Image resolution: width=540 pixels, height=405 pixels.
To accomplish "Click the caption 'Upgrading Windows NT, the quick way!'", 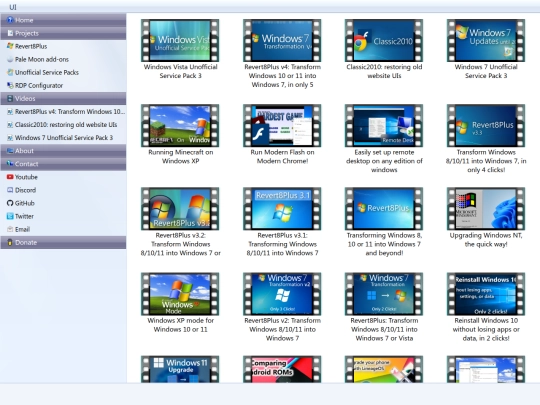I will click(x=486, y=240).
